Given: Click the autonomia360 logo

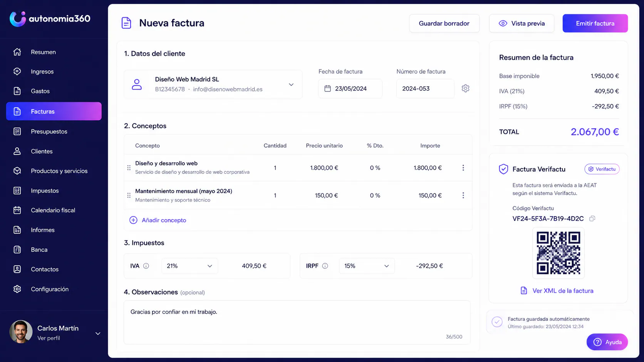Looking at the screenshot, I should (x=50, y=18).
